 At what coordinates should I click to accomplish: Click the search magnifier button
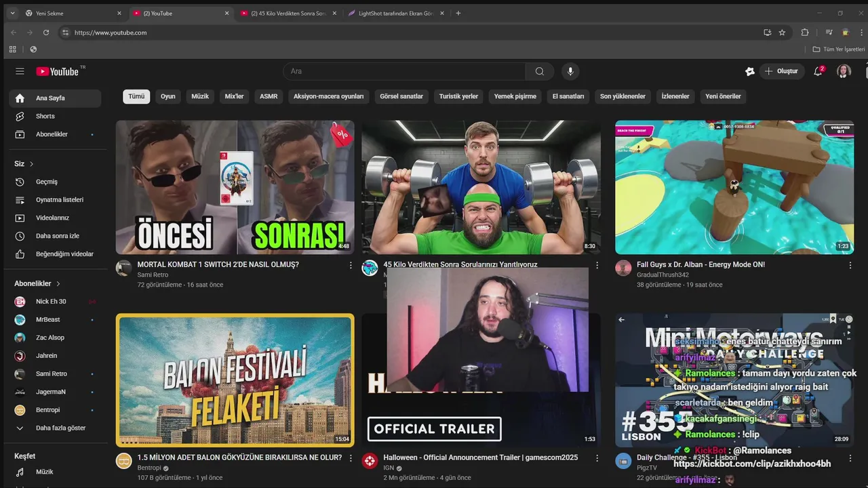tap(539, 71)
